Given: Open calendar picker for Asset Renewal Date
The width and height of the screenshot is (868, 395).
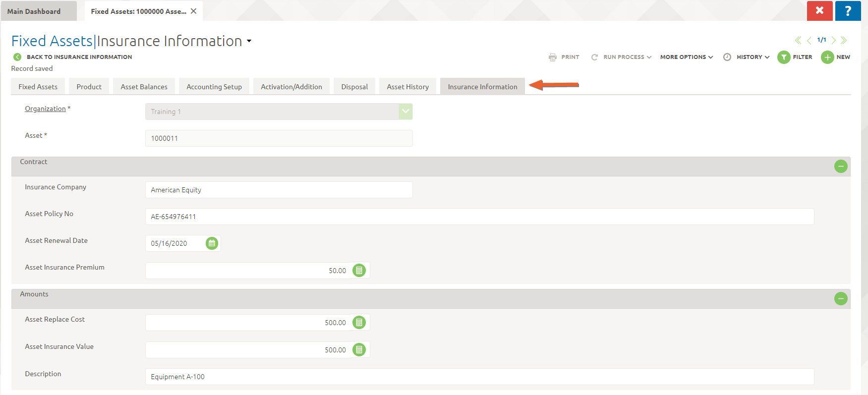Looking at the screenshot, I should coord(212,243).
